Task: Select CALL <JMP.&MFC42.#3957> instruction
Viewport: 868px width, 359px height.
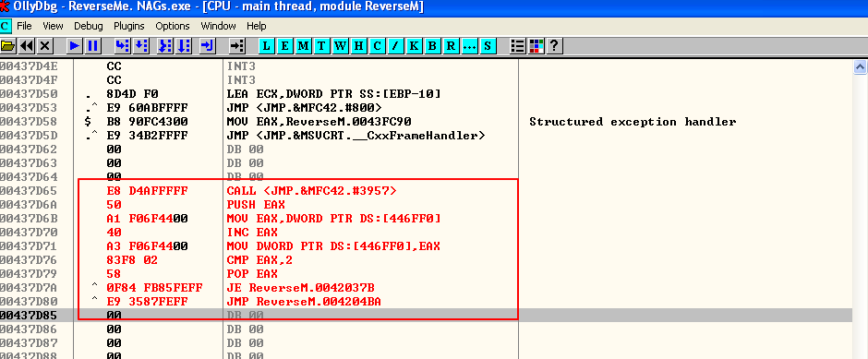Action: pyautogui.click(x=312, y=191)
